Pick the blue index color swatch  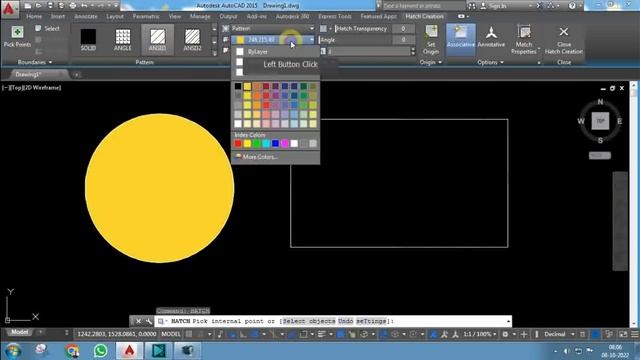click(x=276, y=143)
